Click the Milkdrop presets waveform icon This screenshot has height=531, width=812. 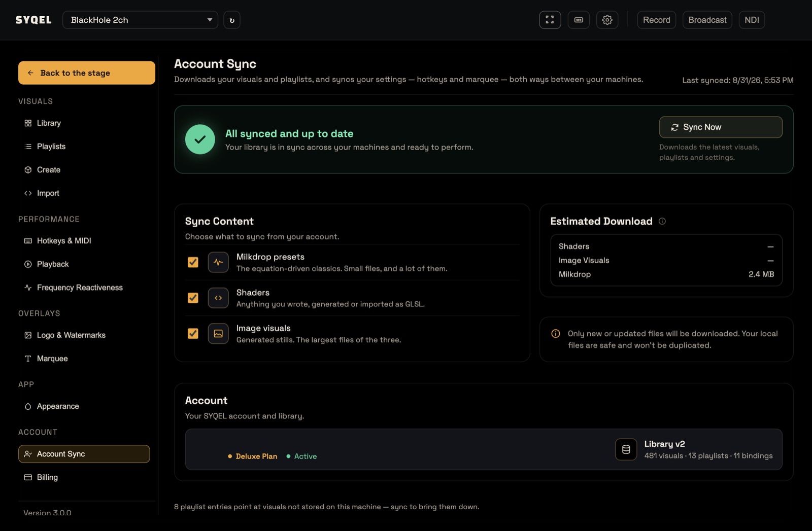click(218, 262)
